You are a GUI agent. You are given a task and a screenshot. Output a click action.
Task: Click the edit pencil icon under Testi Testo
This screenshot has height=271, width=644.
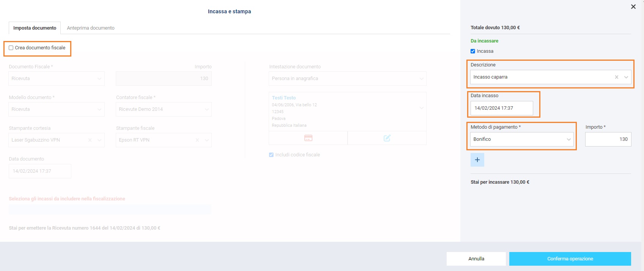click(x=387, y=138)
